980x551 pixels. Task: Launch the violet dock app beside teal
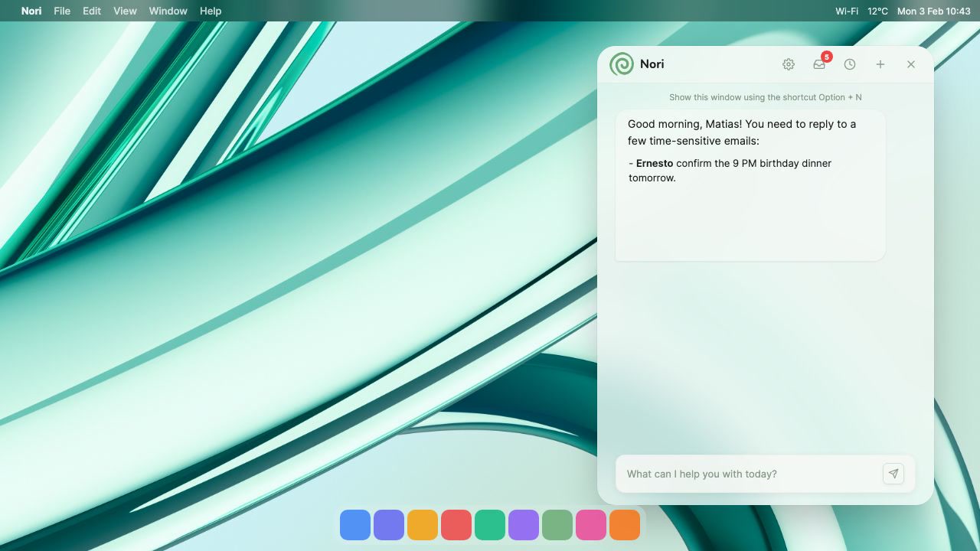[524, 525]
